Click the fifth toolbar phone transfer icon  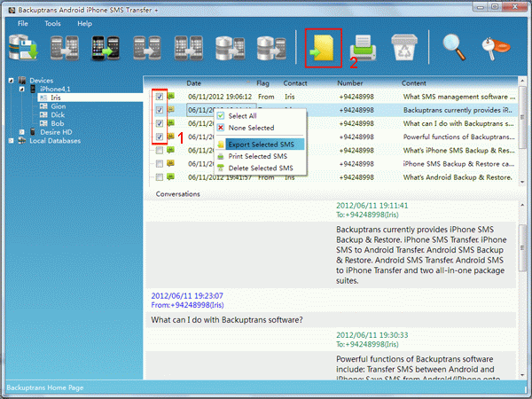[188, 48]
